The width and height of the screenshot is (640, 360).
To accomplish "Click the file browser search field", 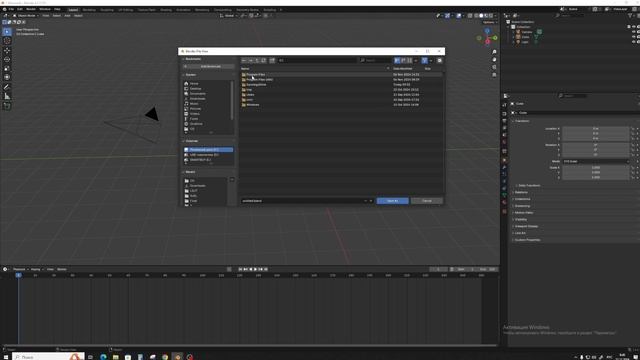I will point(375,60).
